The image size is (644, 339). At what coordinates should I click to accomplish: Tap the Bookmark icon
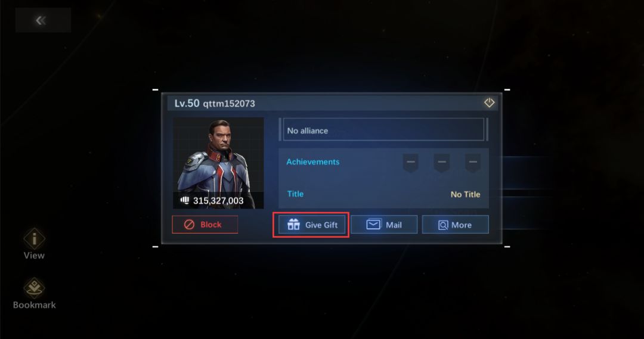(34, 288)
